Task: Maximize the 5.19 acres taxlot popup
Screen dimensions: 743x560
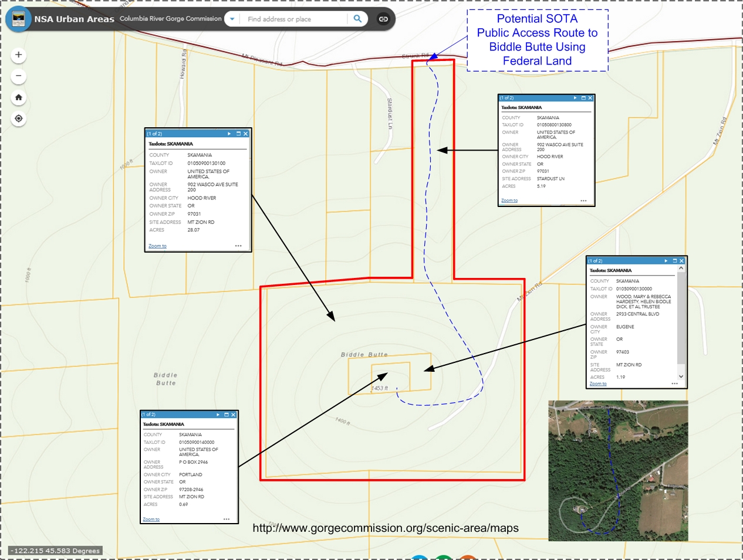Action: tap(583, 98)
